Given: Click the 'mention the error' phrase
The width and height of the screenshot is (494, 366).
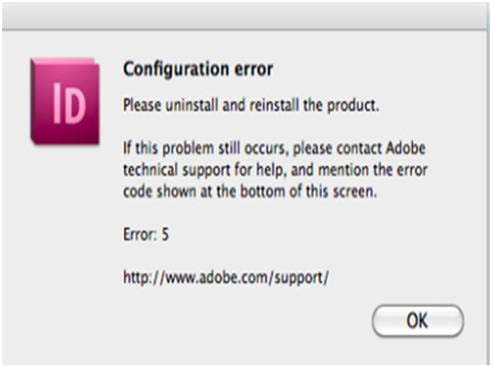Looking at the screenshot, I should click(x=373, y=170).
